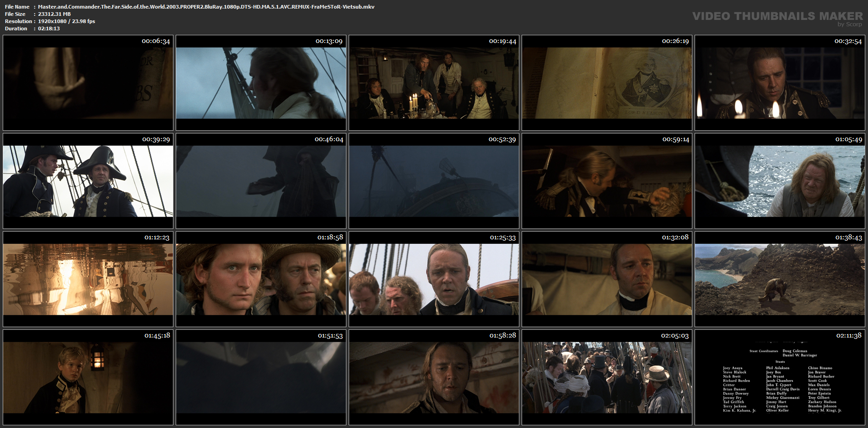Select the Lord Nelson portrait thumbnail 00:26:19
The width and height of the screenshot is (868, 428).
(x=607, y=83)
